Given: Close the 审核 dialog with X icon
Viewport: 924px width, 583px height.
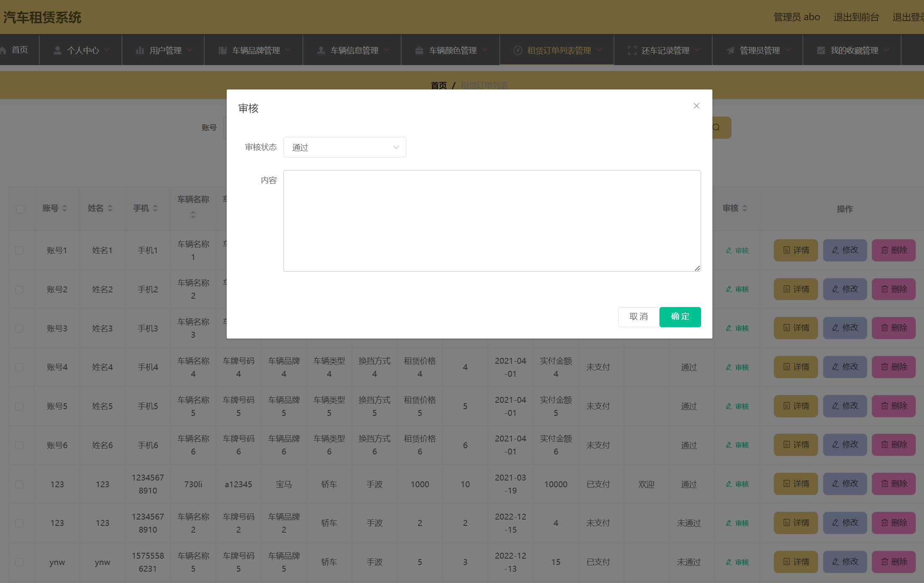Looking at the screenshot, I should (x=696, y=106).
